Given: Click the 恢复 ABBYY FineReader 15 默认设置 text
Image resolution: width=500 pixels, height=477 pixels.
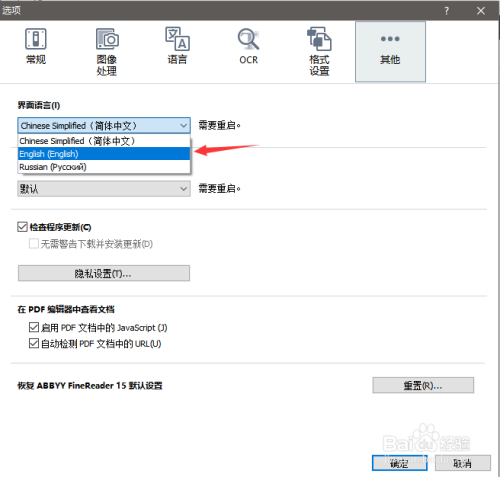Looking at the screenshot, I should point(90,386).
